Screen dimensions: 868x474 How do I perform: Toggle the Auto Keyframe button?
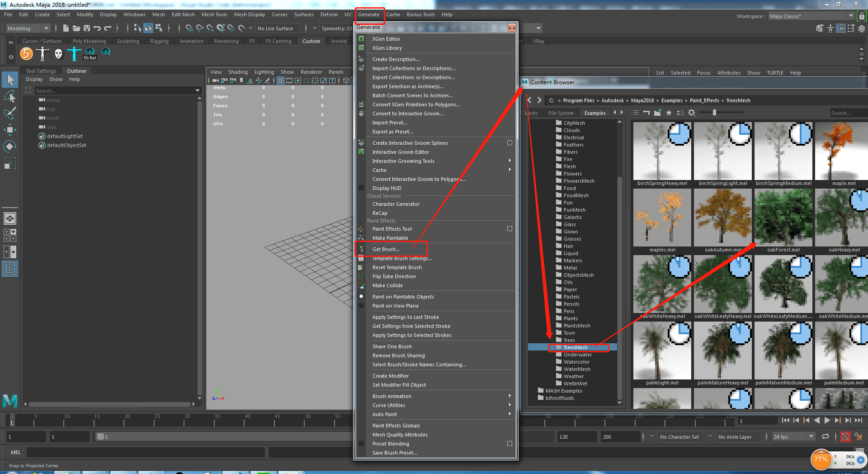(845, 436)
